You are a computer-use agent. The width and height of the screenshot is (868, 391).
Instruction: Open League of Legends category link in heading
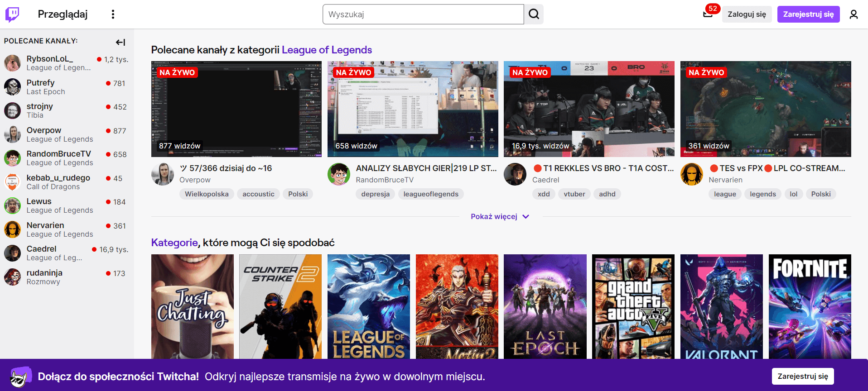(327, 50)
